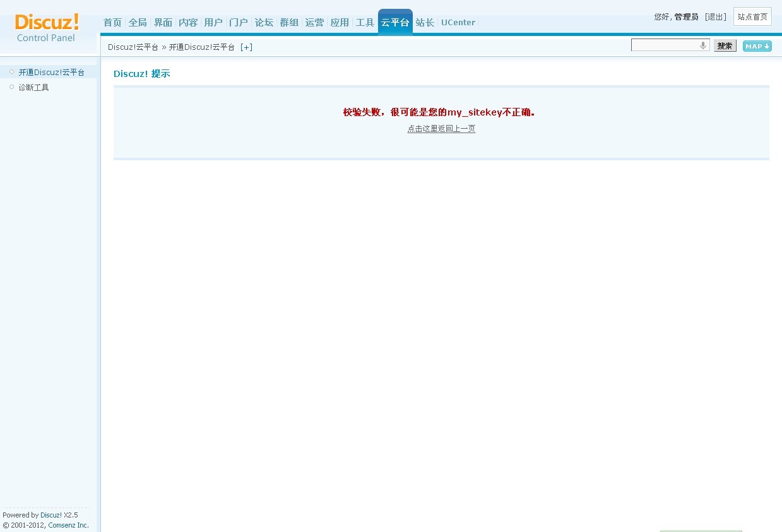782x532 pixels.
Task: Click the red my_sitekey error message
Action: pyautogui.click(x=439, y=112)
